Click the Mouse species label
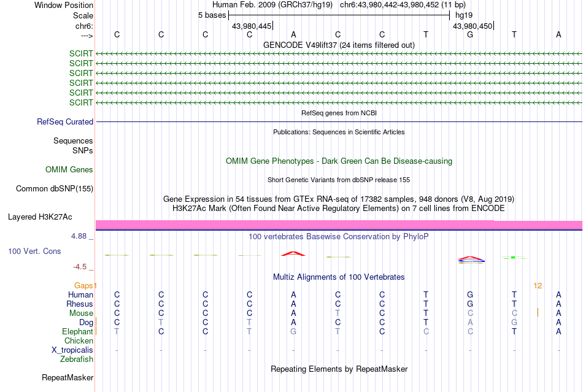This screenshot has height=392, width=583. [81, 313]
